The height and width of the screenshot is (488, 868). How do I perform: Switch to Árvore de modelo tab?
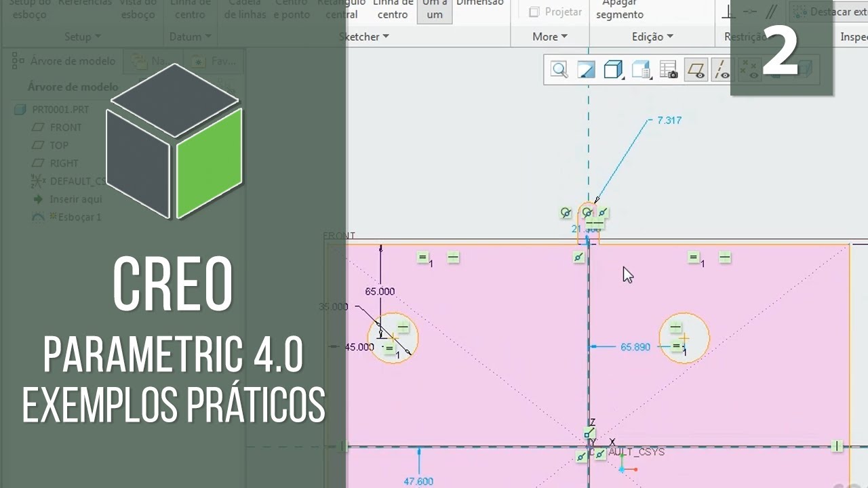coord(64,61)
